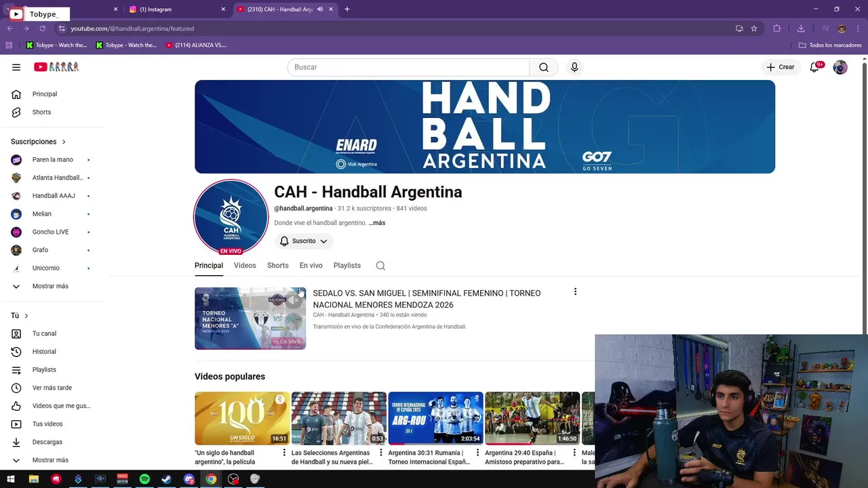Mute audio on CAH Handball tab
Image resolution: width=868 pixels, height=488 pixels.
(x=320, y=9)
